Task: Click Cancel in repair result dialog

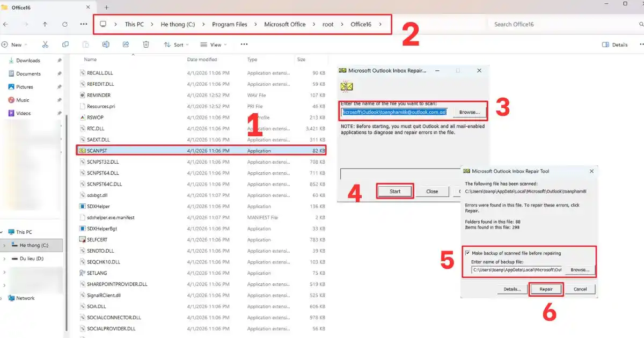Action: coord(580,289)
